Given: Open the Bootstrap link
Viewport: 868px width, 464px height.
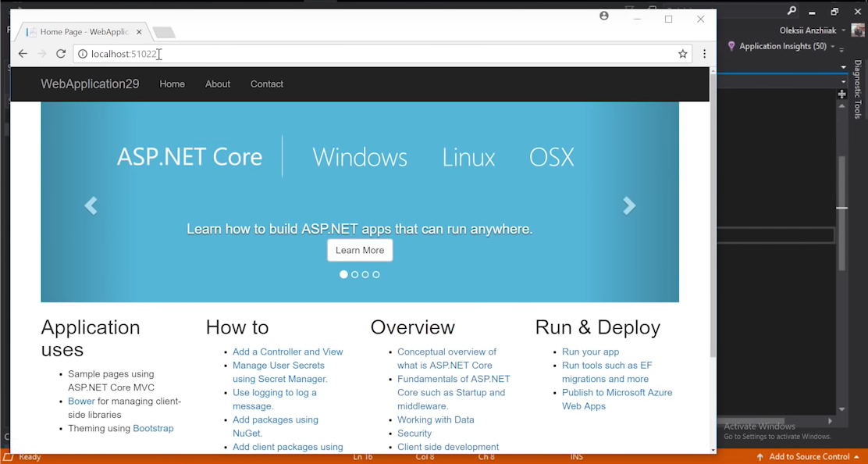Looking at the screenshot, I should click(153, 429).
